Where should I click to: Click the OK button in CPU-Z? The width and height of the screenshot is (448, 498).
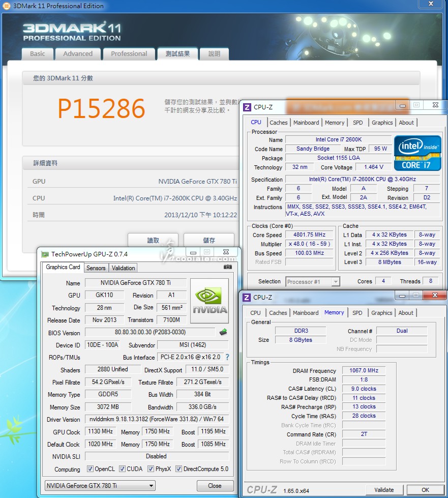click(x=426, y=490)
